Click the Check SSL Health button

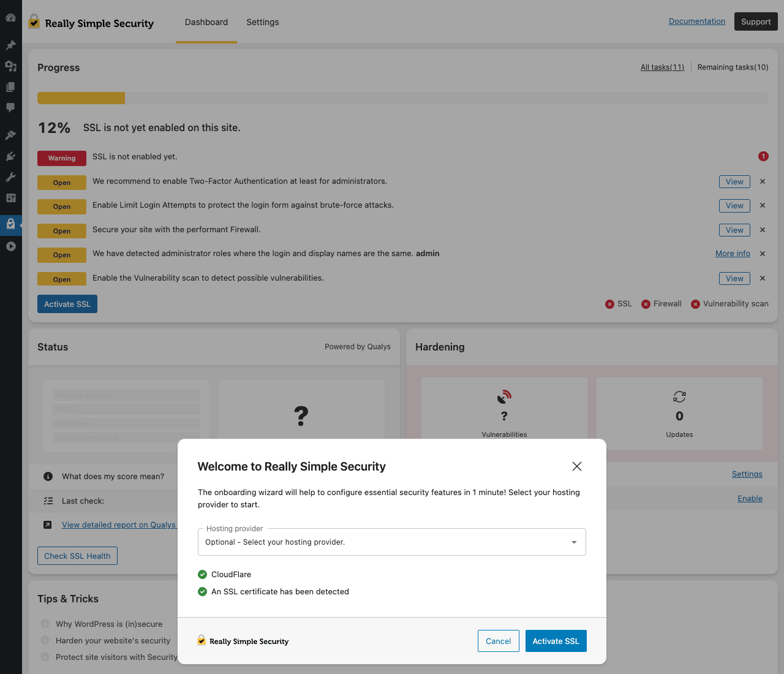[x=77, y=556]
